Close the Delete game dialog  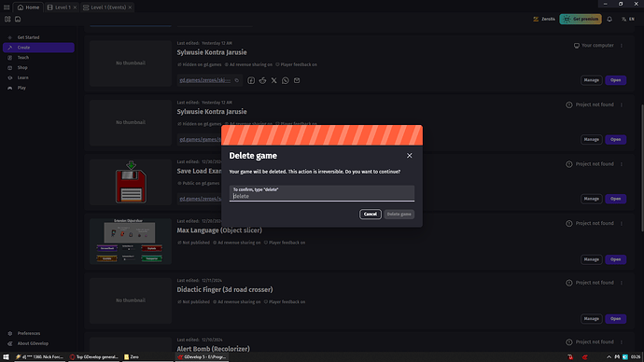409,156
